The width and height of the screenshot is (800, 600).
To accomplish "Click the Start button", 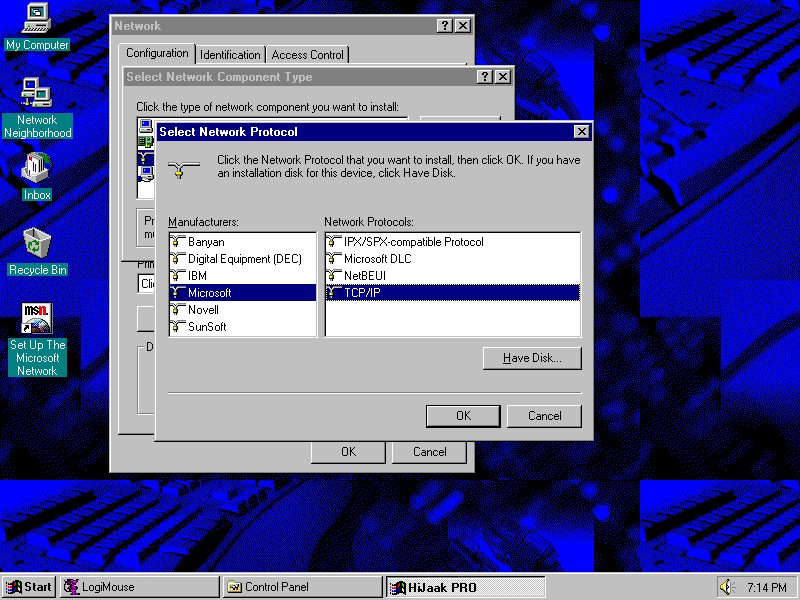I will 29,587.
